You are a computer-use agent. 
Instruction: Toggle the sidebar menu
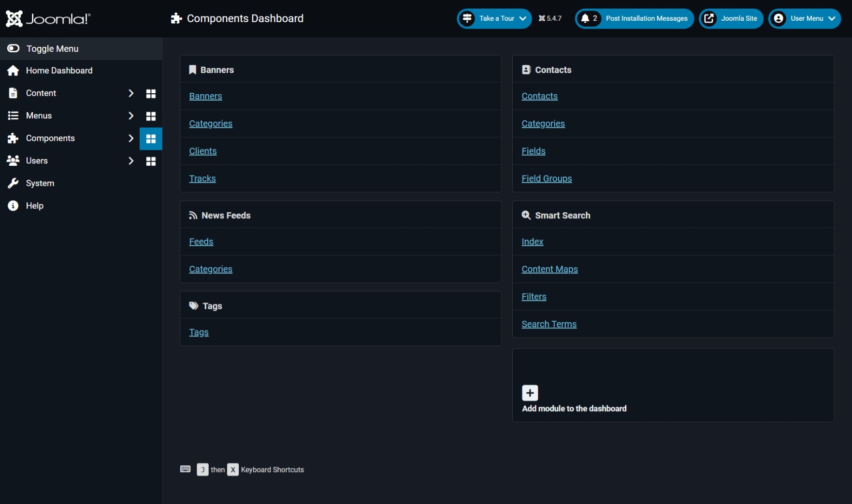point(81,49)
